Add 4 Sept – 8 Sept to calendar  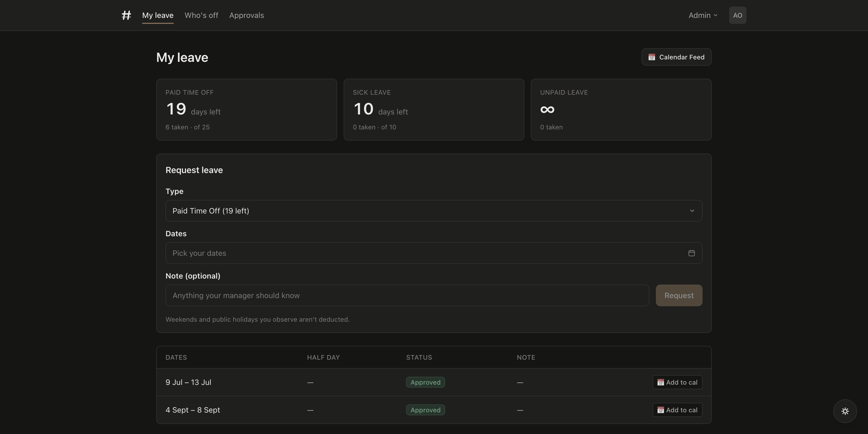pyautogui.click(x=677, y=410)
